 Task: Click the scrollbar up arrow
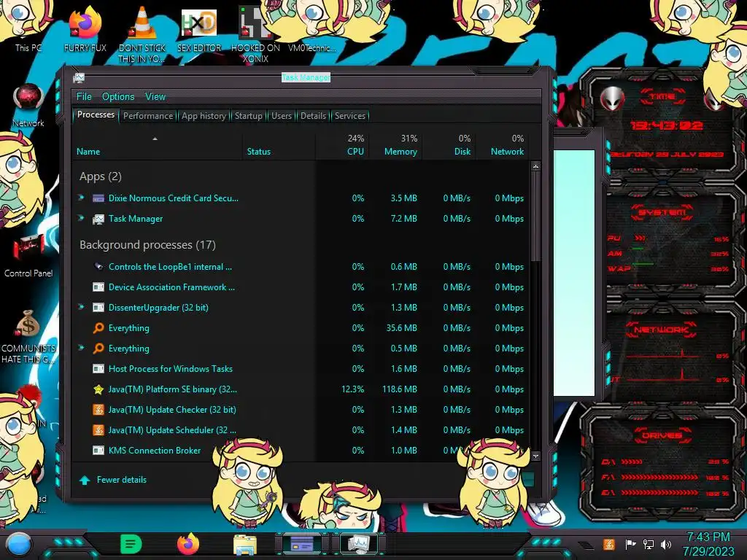click(x=535, y=167)
